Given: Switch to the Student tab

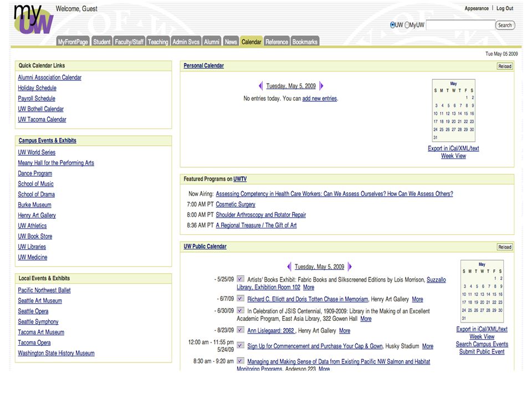Looking at the screenshot, I should tap(101, 42).
